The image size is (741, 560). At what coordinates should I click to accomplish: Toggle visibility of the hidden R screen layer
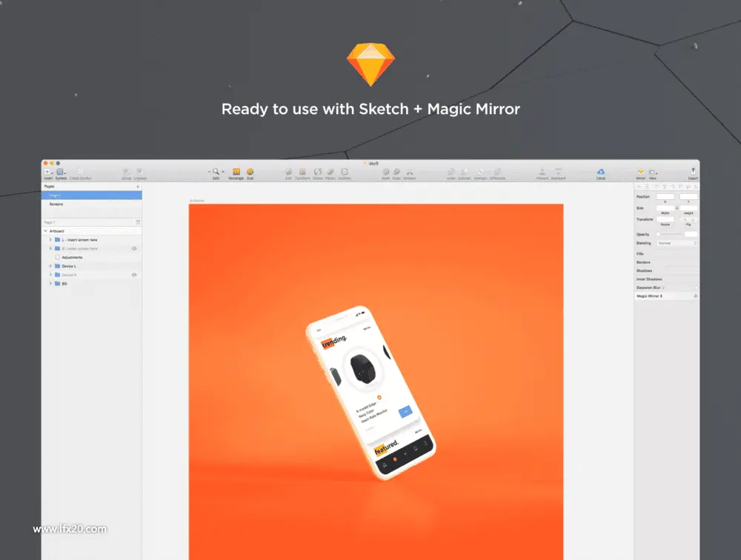pos(134,249)
